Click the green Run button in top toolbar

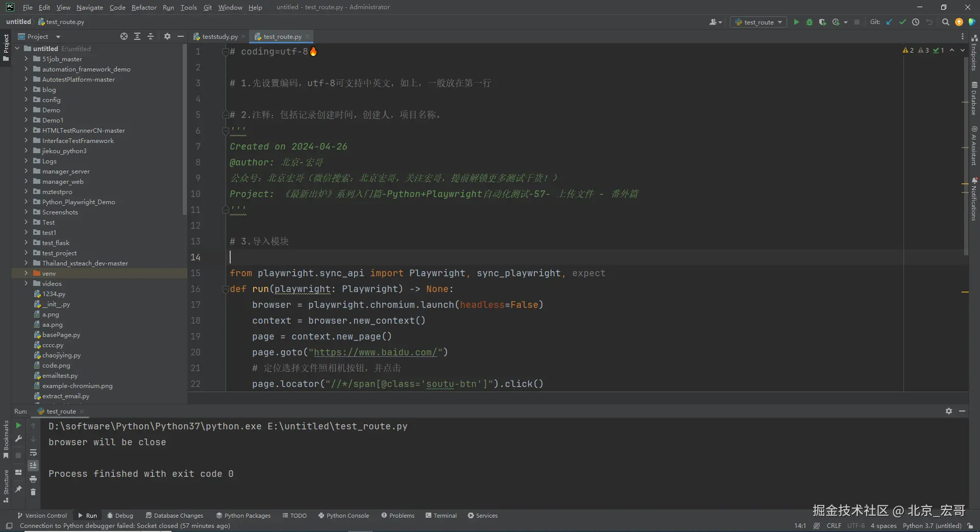click(796, 22)
